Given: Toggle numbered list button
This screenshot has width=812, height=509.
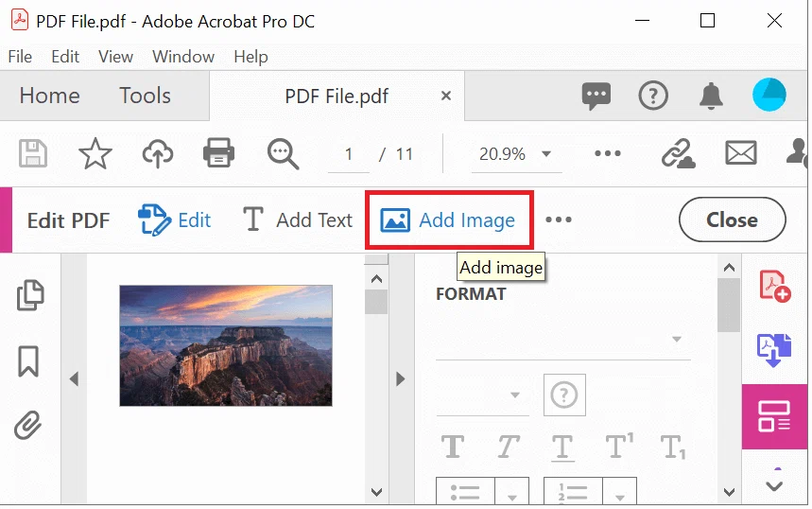Looking at the screenshot, I should [573, 491].
